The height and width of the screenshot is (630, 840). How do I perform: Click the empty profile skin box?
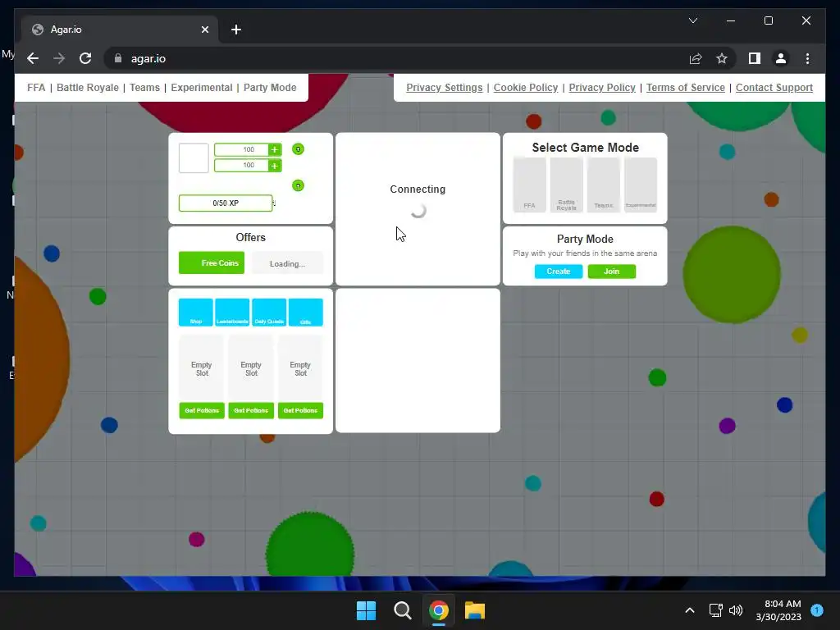coord(194,158)
